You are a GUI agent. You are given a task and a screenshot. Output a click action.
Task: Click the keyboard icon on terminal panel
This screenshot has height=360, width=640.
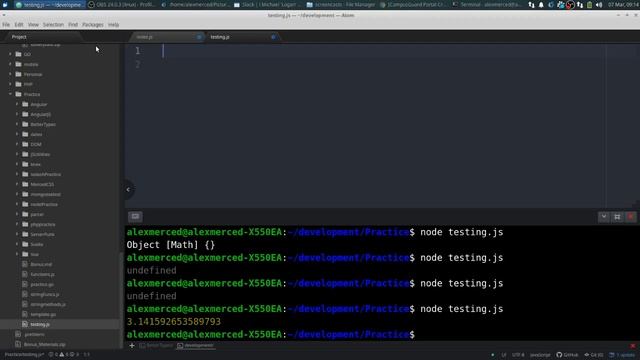click(x=135, y=216)
